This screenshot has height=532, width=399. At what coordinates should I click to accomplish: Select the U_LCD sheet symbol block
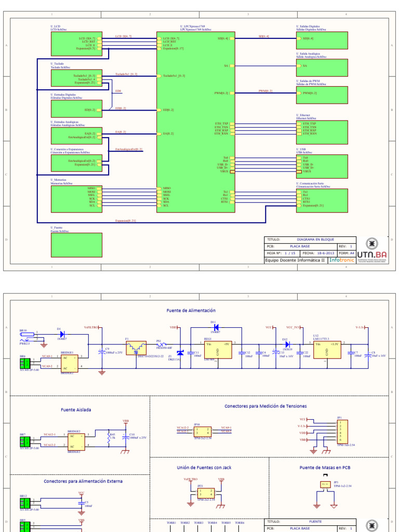76,44
